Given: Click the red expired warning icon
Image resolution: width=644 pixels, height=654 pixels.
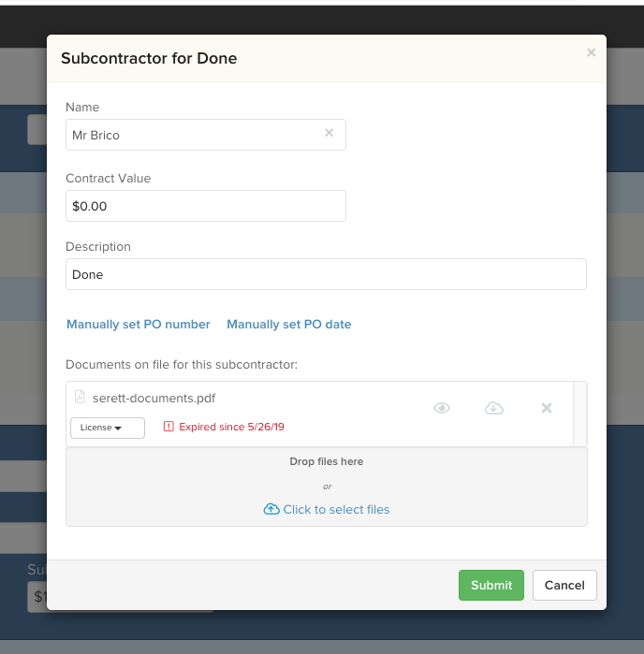Looking at the screenshot, I should tap(168, 427).
